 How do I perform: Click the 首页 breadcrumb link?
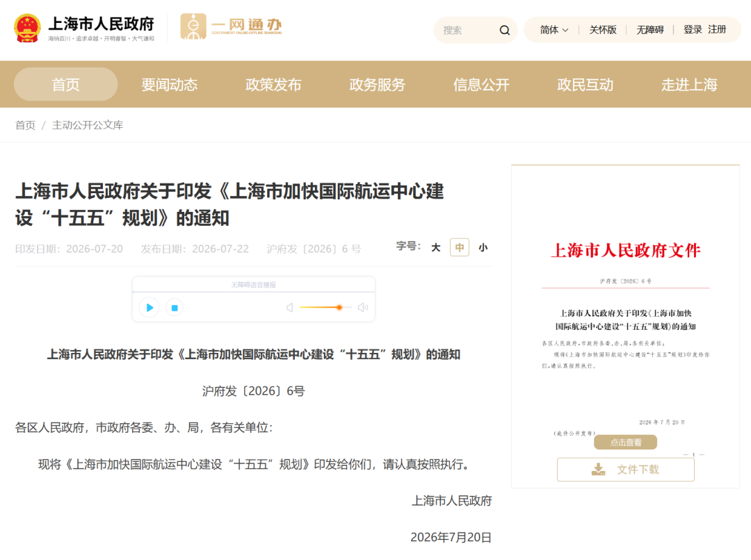pos(26,125)
